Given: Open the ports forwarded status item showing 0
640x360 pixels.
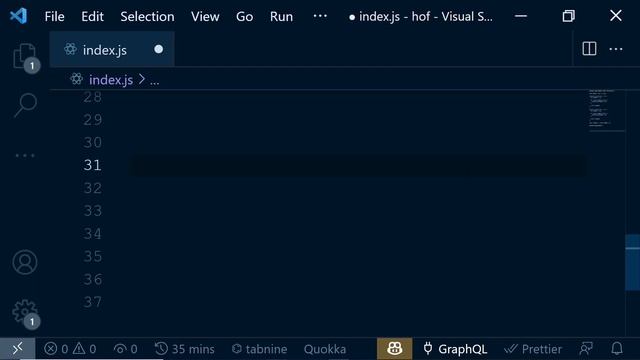Looking at the screenshot, I should pos(125,349).
